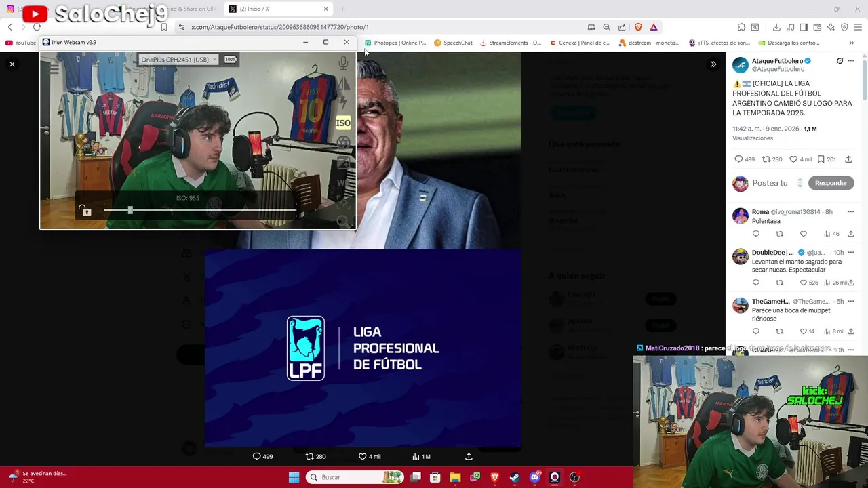Screen dimensions: 868x488
Task: Click the reply icon on Roma's comment
Action: click(x=756, y=234)
